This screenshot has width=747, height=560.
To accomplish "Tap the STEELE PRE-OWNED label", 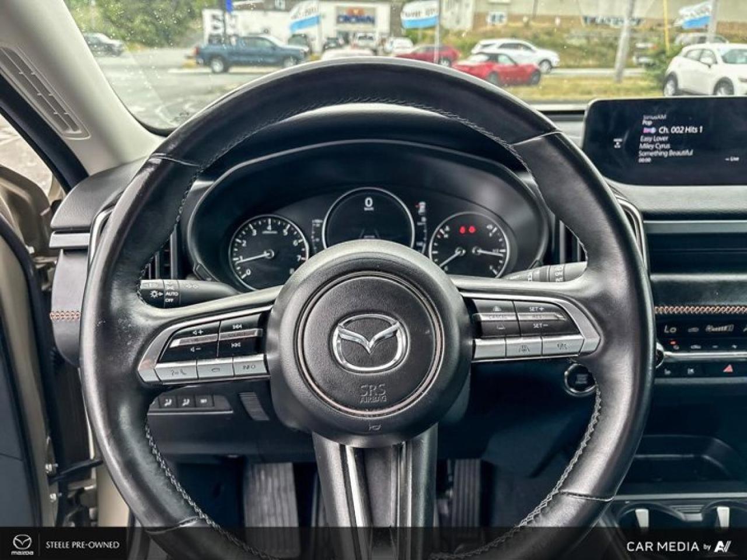I will coord(82,545).
